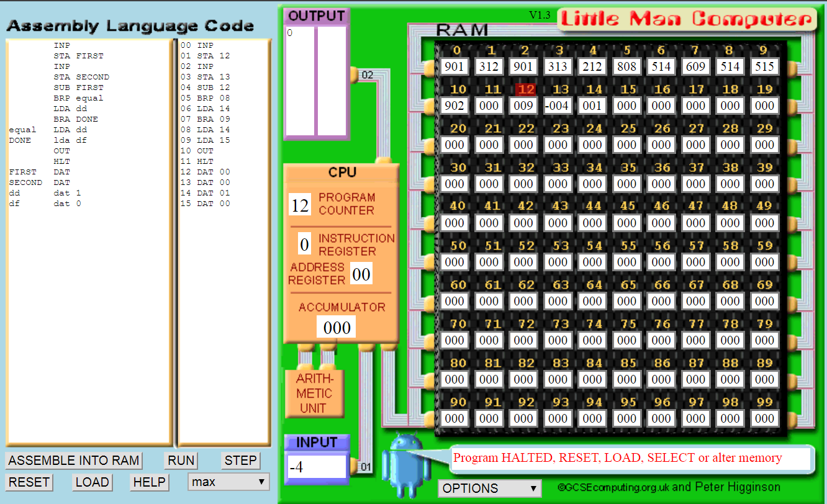827x504 pixels.
Task: Click the '07 BRA 09' assembled line
Action: point(205,119)
